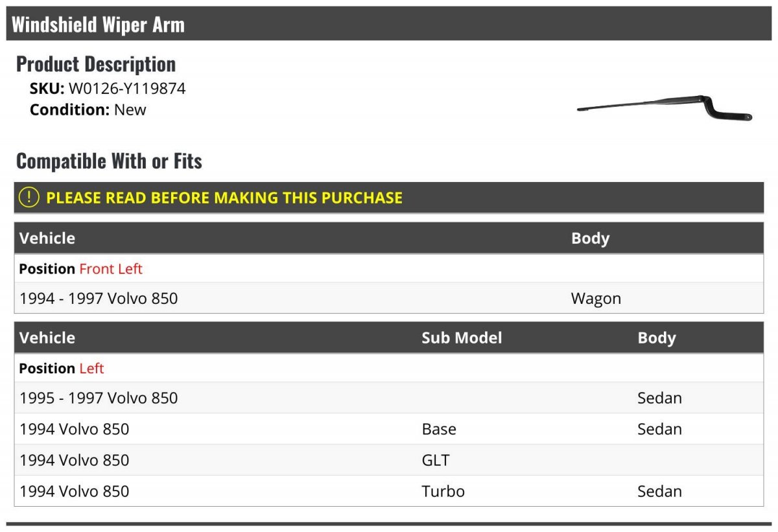This screenshot has width=778, height=532.
Task: Click the Condition: New text
Action: pos(88,110)
